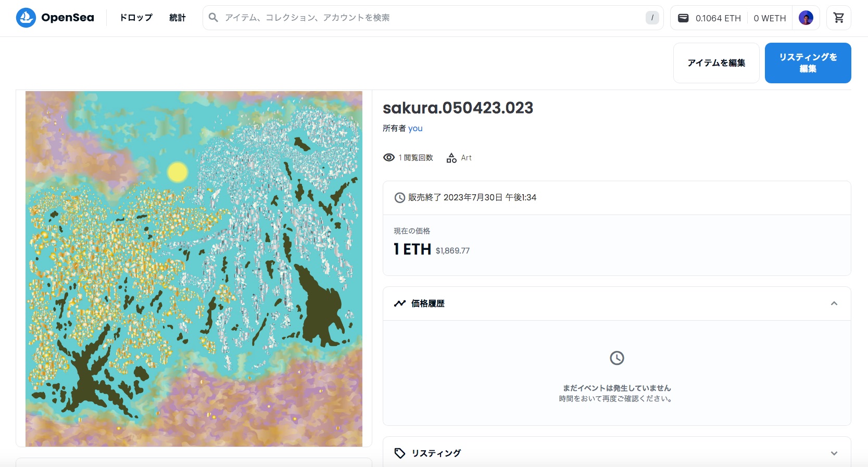Open the OpenSea logo home link
Screen dimensions: 868x467
55,18
